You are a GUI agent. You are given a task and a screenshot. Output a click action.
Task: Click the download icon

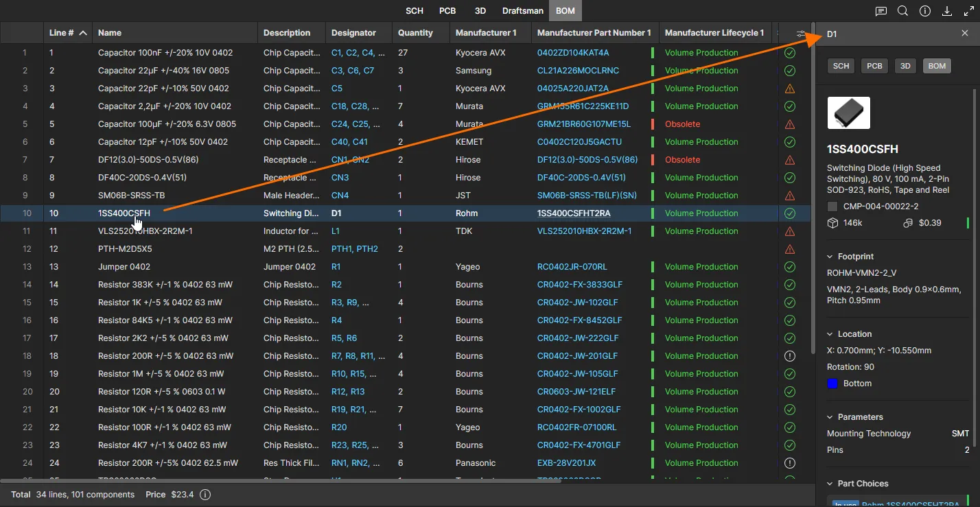[x=947, y=11]
